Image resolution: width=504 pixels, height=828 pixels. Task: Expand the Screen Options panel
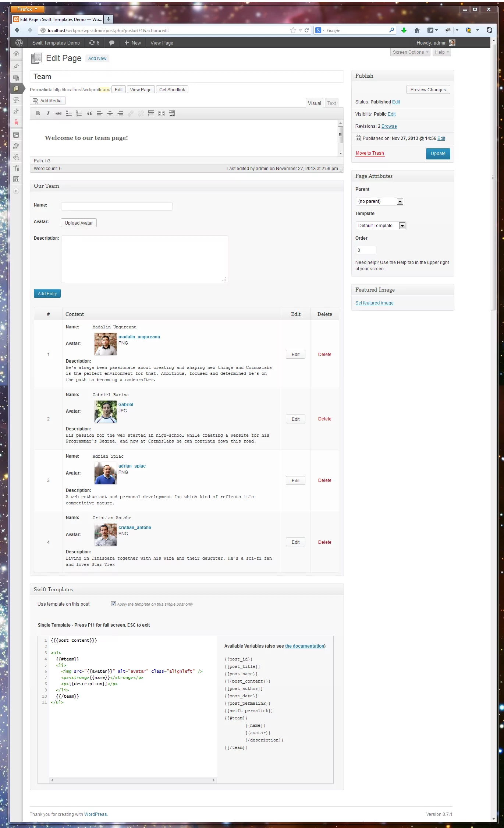click(x=410, y=52)
